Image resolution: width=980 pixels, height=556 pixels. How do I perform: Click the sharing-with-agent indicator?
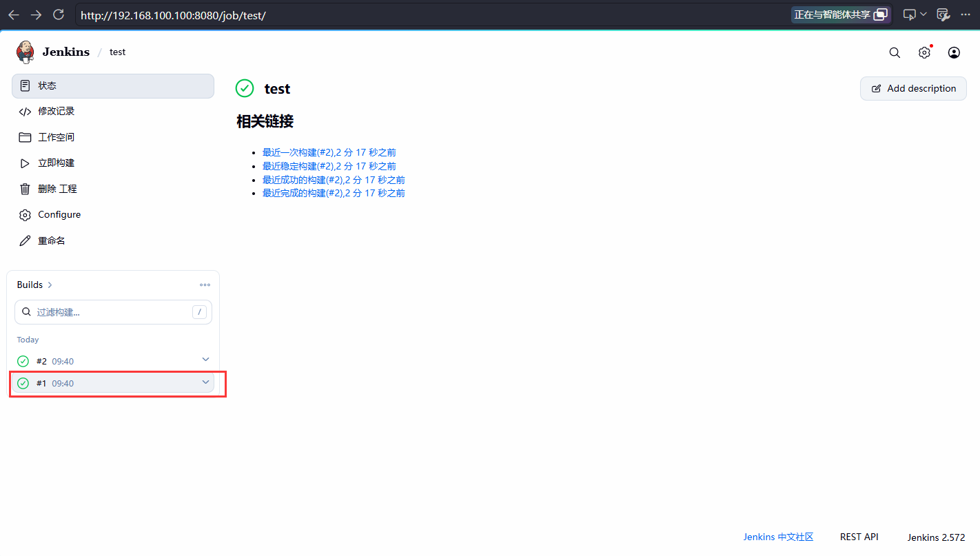[x=840, y=14]
